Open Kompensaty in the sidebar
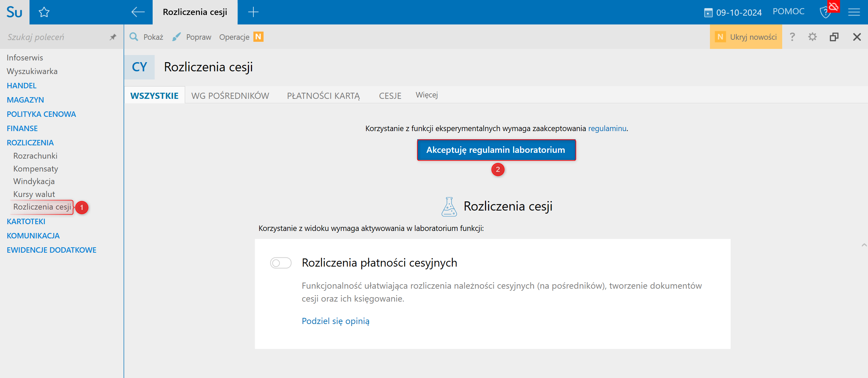 tap(36, 169)
